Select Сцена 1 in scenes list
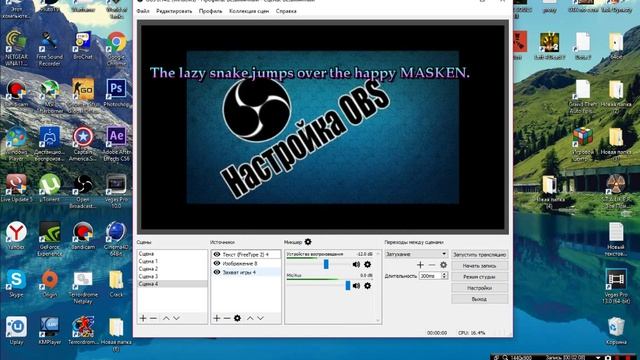 (172, 261)
